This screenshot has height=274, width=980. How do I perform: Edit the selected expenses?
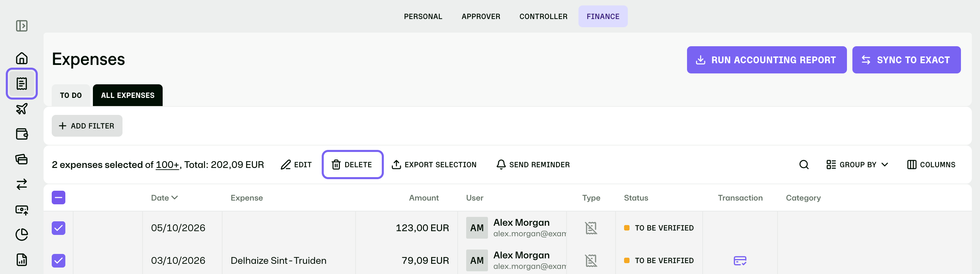point(296,165)
